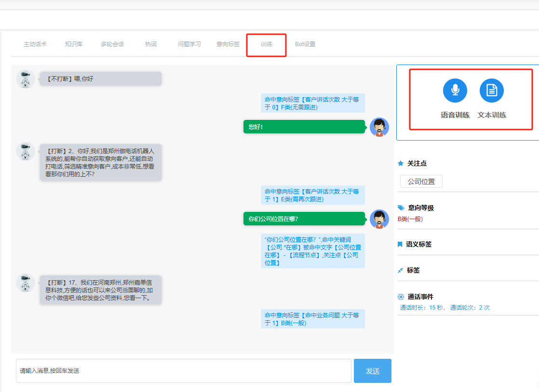The width and height of the screenshot is (539, 392).
Task: Click the customer avatar next to 你们公司位置在哪?
Action: click(379, 219)
